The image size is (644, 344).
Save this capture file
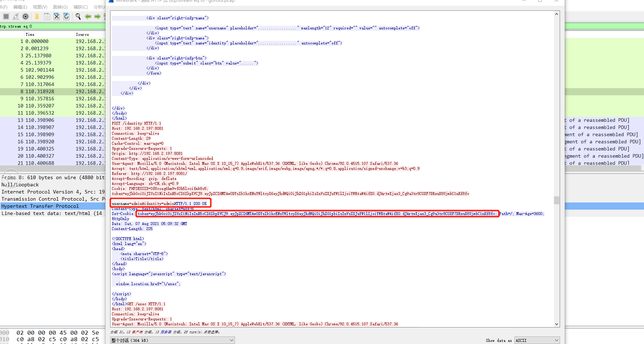click(47, 16)
